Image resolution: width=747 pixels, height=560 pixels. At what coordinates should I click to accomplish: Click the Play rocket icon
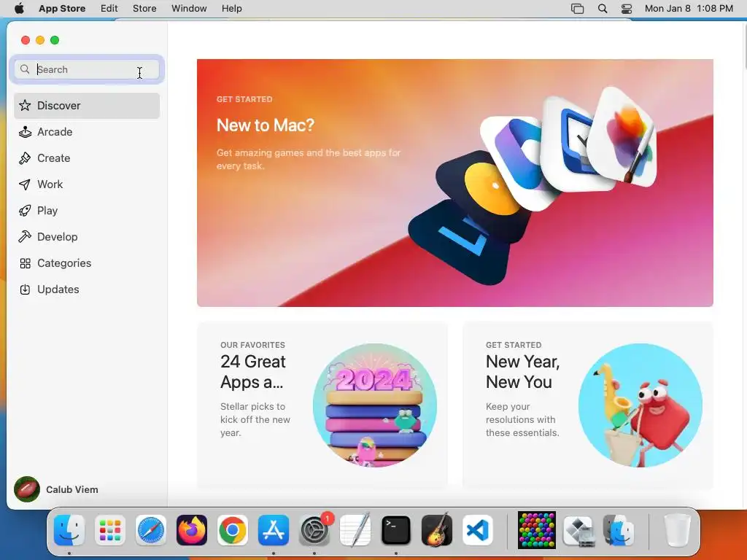pyautogui.click(x=25, y=211)
